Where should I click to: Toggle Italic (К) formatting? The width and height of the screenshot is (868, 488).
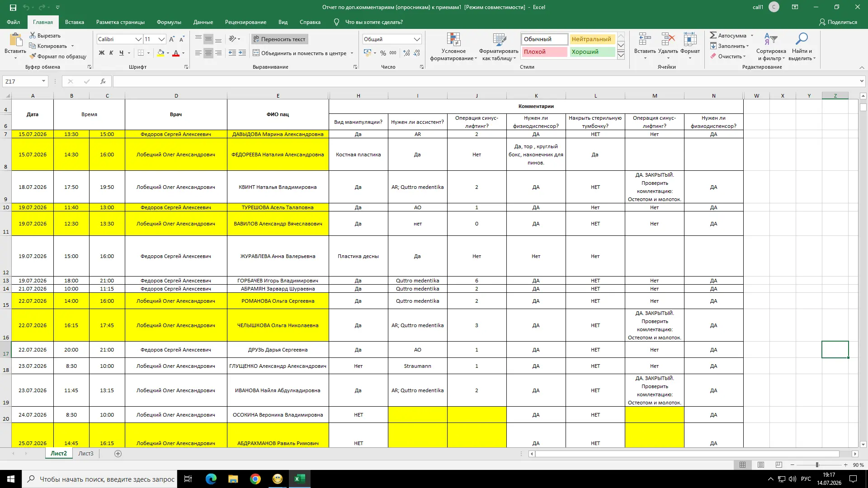(x=111, y=53)
